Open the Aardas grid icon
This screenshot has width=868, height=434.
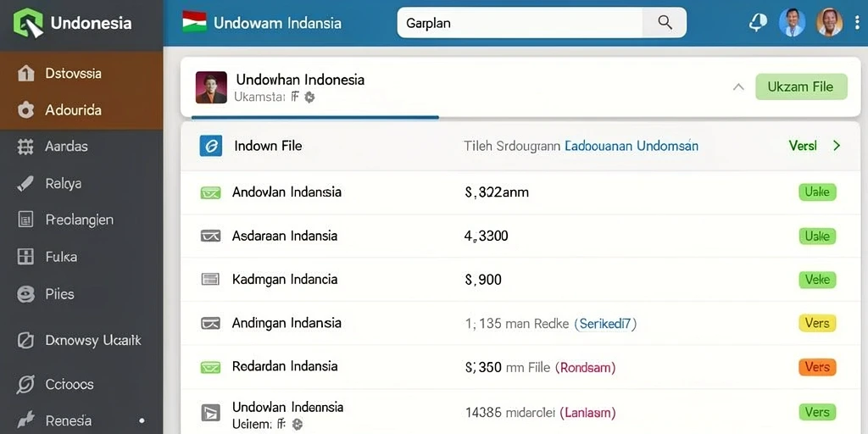25,147
